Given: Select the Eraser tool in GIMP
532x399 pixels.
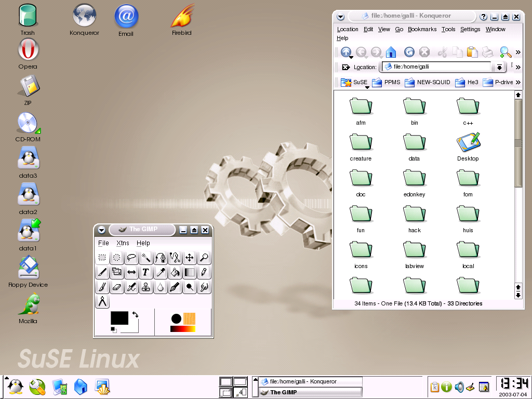Looking at the screenshot, I should [x=117, y=287].
